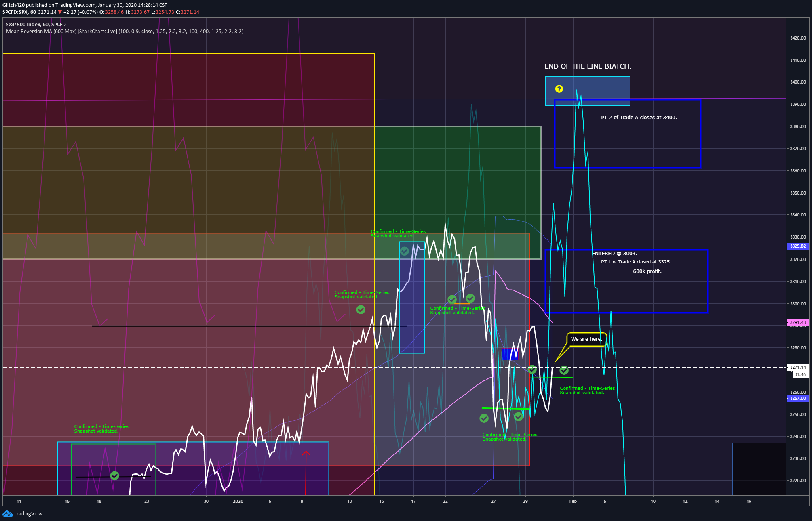Click the check mark below Confirmed label near 13
The image size is (812, 521).
click(x=361, y=309)
